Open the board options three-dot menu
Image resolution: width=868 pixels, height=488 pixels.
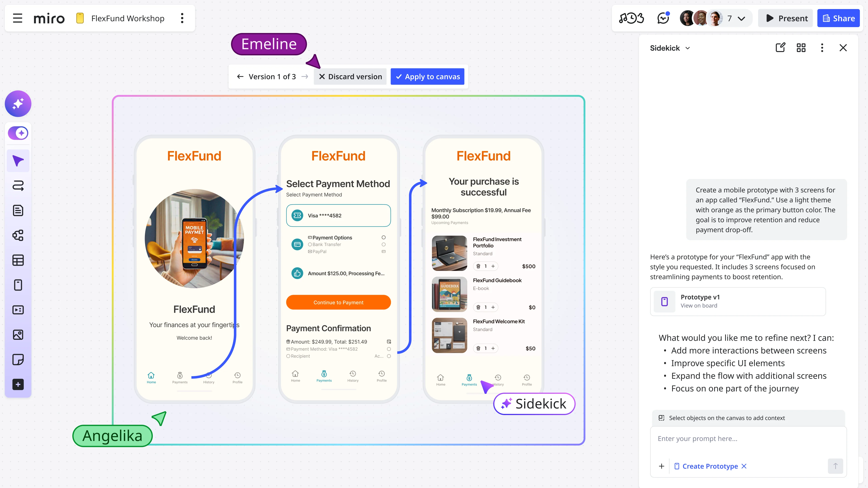tap(182, 18)
